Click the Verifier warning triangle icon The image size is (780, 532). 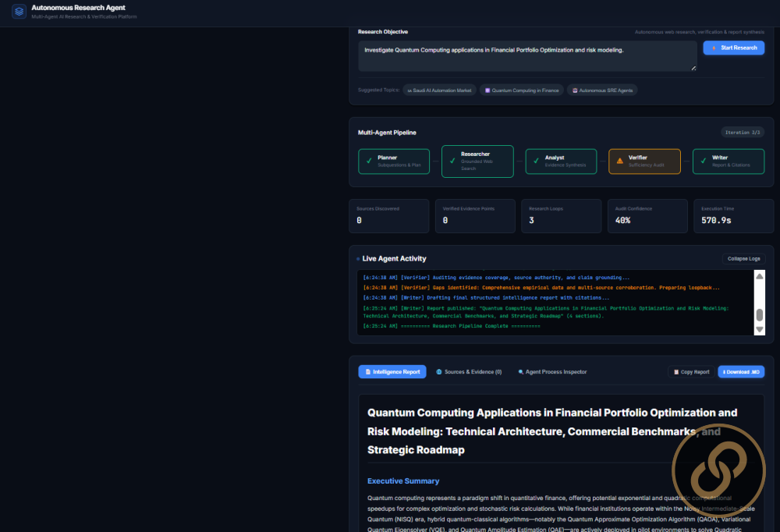[x=620, y=161]
